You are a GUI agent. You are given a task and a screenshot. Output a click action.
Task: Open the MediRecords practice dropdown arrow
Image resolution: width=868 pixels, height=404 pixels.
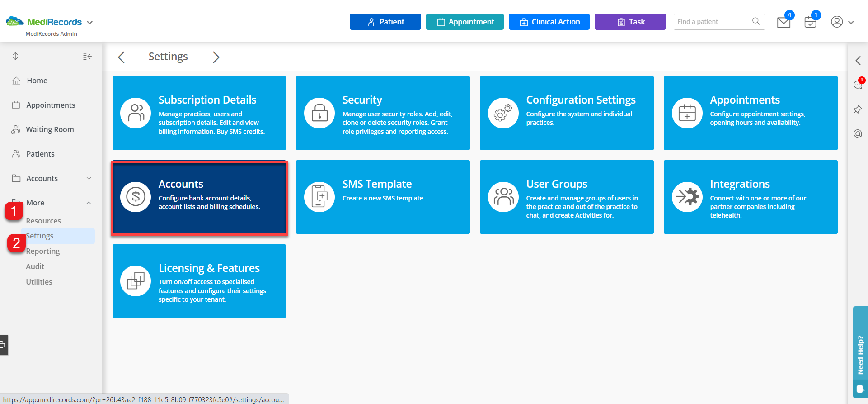pos(89,22)
